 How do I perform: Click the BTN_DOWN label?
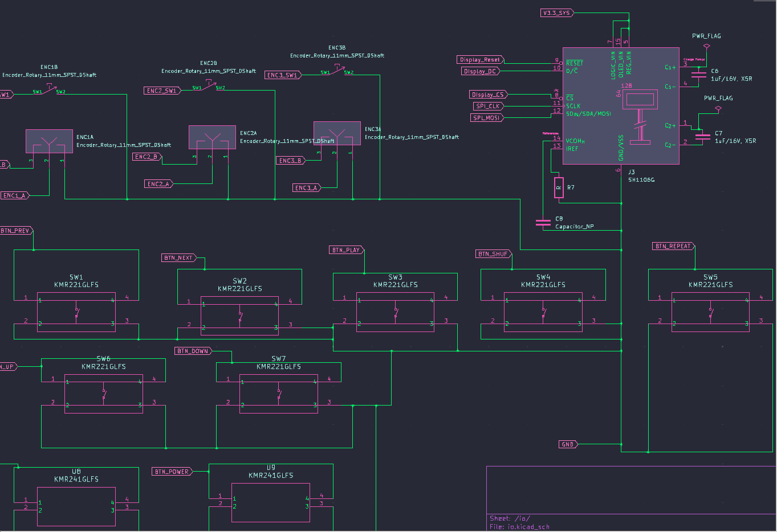click(194, 351)
